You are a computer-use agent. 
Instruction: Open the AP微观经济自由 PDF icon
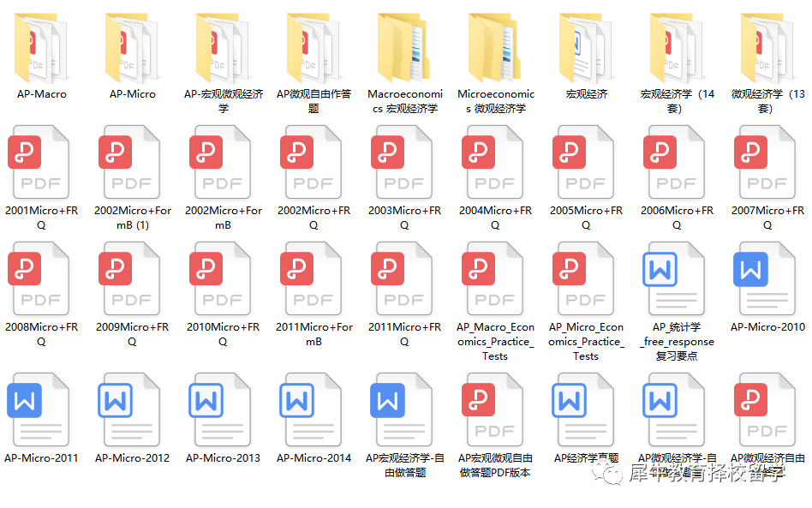765,409
